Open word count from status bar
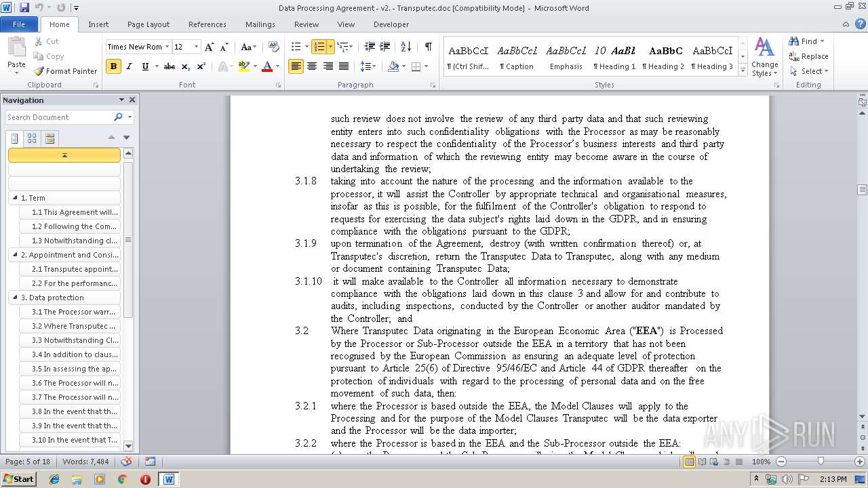Viewport: 868px width, 488px height. [x=85, y=462]
